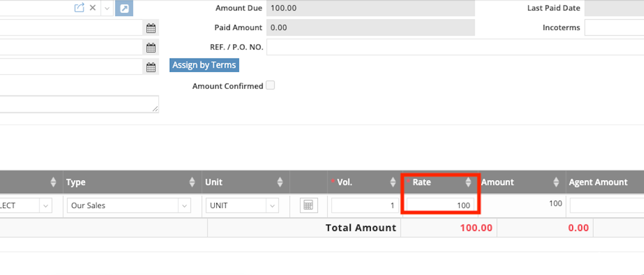The image size is (644, 275).
Task: Expand the Our Sales type dropdown
Action: (x=184, y=206)
